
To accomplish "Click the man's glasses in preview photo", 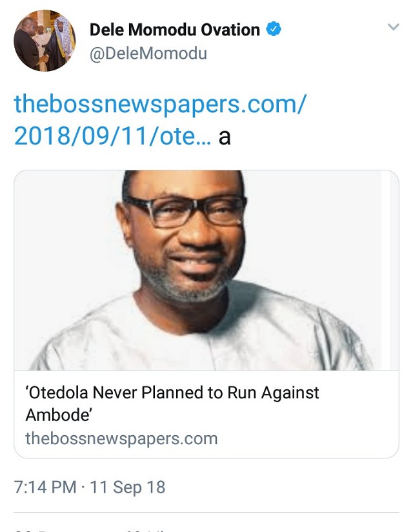I will point(185,210).
